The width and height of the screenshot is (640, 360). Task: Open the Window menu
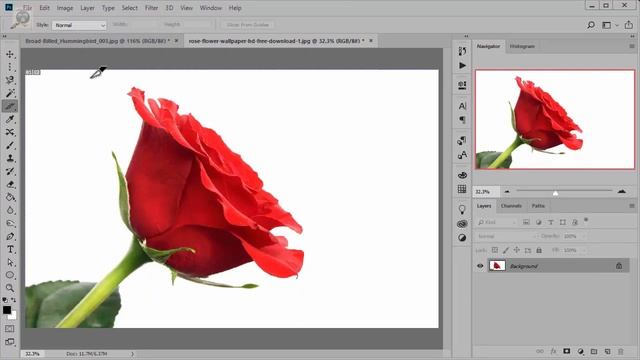click(x=211, y=8)
